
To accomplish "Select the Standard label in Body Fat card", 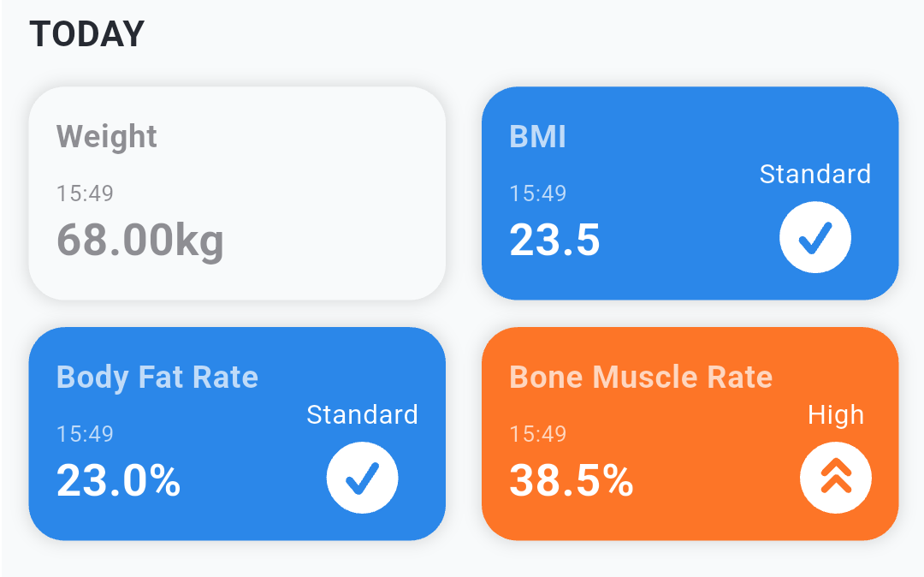I will (x=362, y=415).
